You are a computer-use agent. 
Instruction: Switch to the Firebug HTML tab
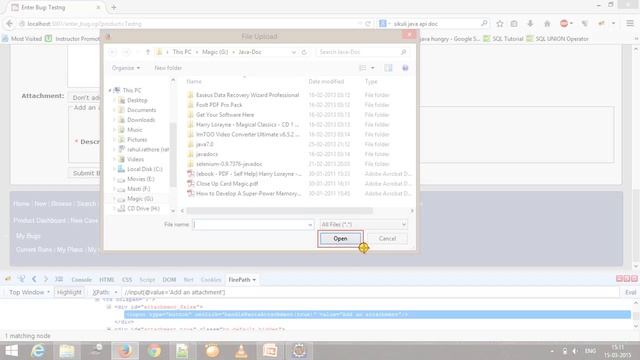click(107, 280)
